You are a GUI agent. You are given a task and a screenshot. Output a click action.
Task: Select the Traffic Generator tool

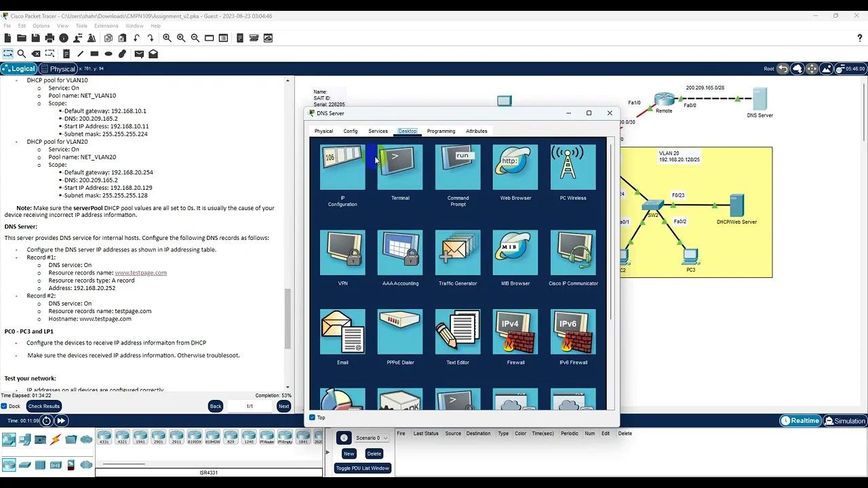click(458, 251)
